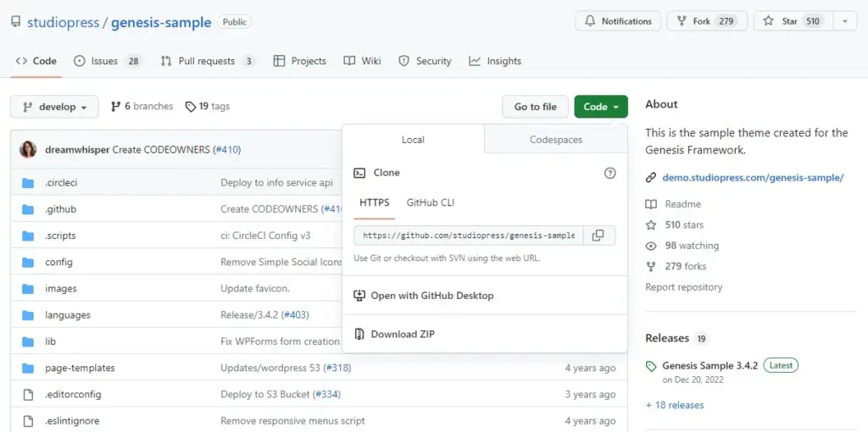
Task: Click the file icon next to .editorconfig
Action: 28,395
